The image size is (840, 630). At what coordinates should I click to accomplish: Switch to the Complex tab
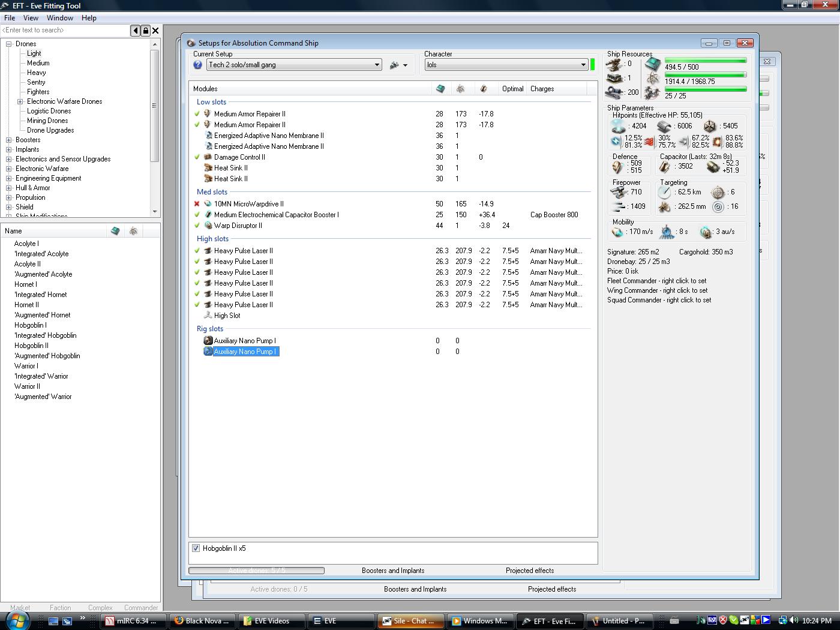[100, 607]
